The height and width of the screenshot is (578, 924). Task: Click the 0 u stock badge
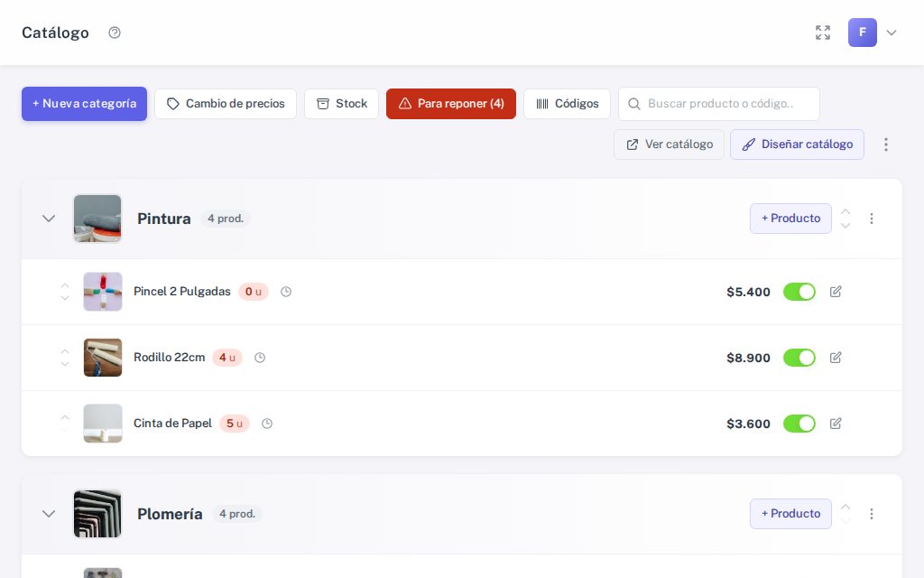pyautogui.click(x=254, y=292)
